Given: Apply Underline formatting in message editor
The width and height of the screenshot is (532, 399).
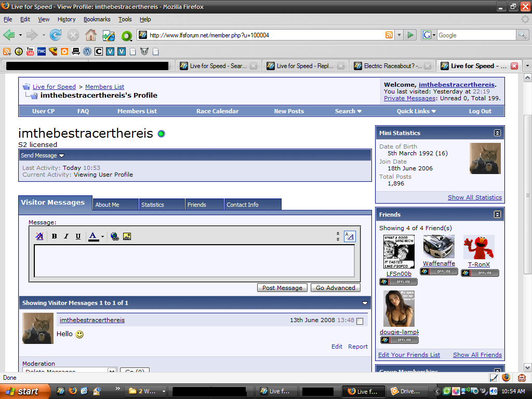Looking at the screenshot, I should tap(78, 236).
